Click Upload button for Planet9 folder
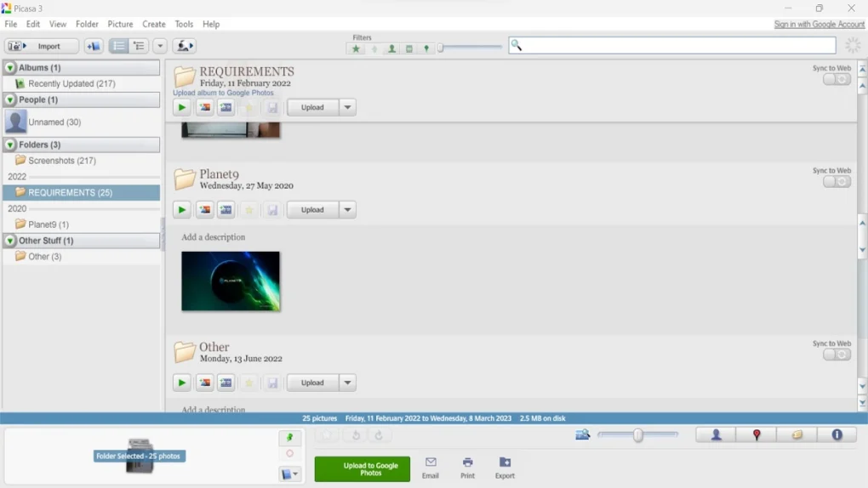Image resolution: width=868 pixels, height=488 pixels. [x=313, y=210]
